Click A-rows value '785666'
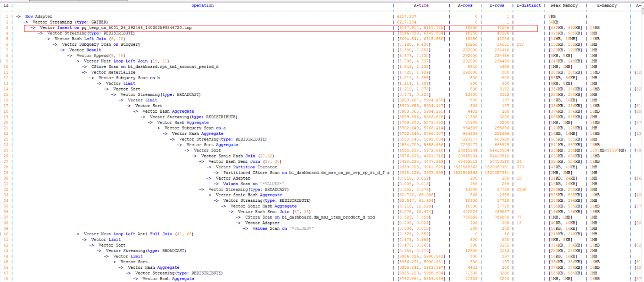 (x=470, y=217)
